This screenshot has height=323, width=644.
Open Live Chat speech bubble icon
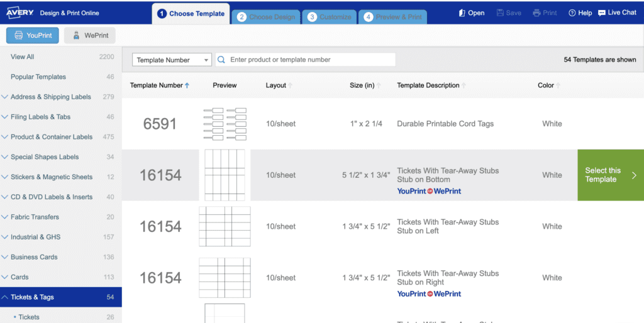[x=602, y=13]
